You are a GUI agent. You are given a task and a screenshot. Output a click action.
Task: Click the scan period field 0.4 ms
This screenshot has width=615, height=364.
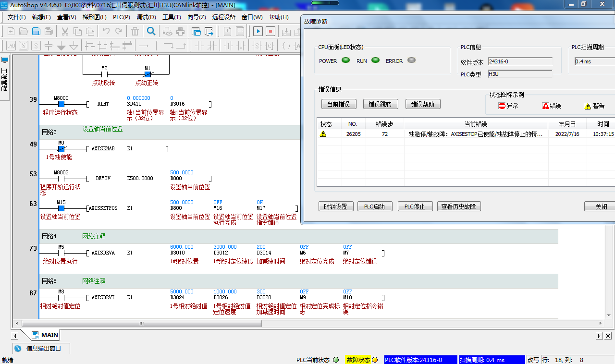point(595,61)
